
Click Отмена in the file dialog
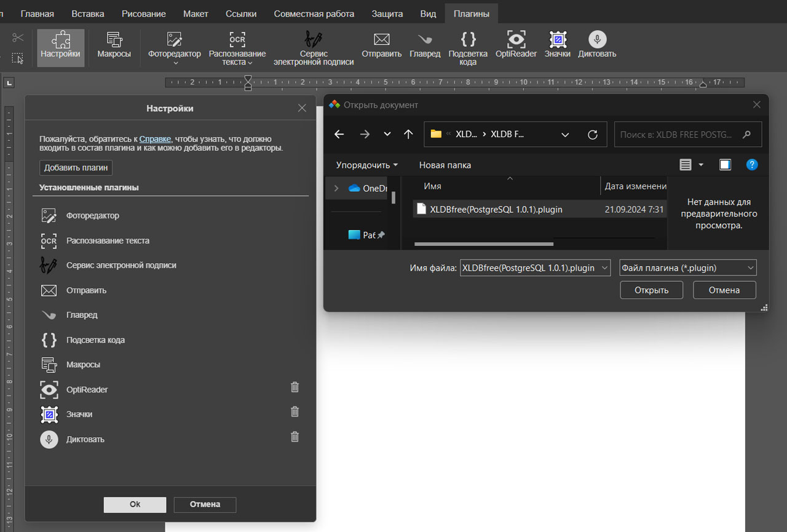[x=724, y=290]
